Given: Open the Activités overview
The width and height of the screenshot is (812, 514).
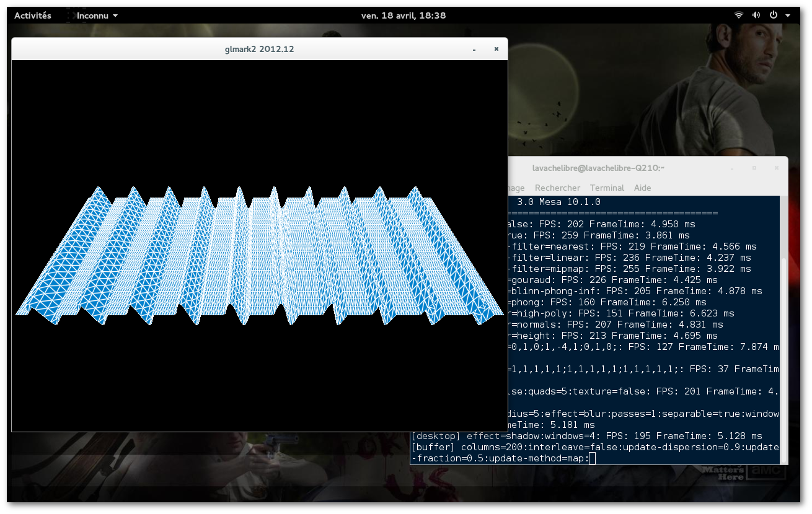Looking at the screenshot, I should (33, 15).
